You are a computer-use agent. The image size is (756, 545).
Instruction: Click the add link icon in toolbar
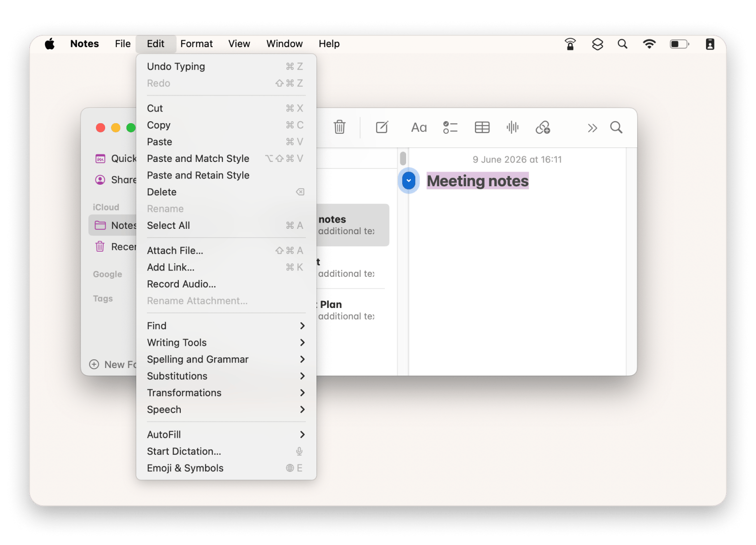click(x=543, y=128)
